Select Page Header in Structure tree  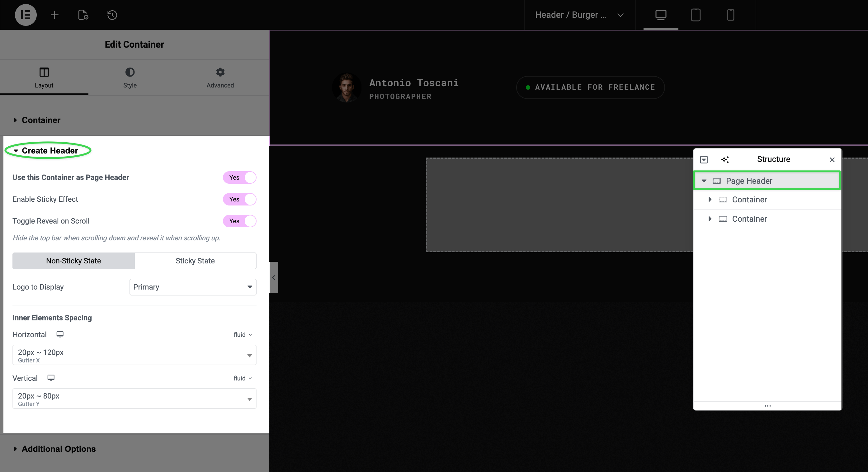pos(749,181)
